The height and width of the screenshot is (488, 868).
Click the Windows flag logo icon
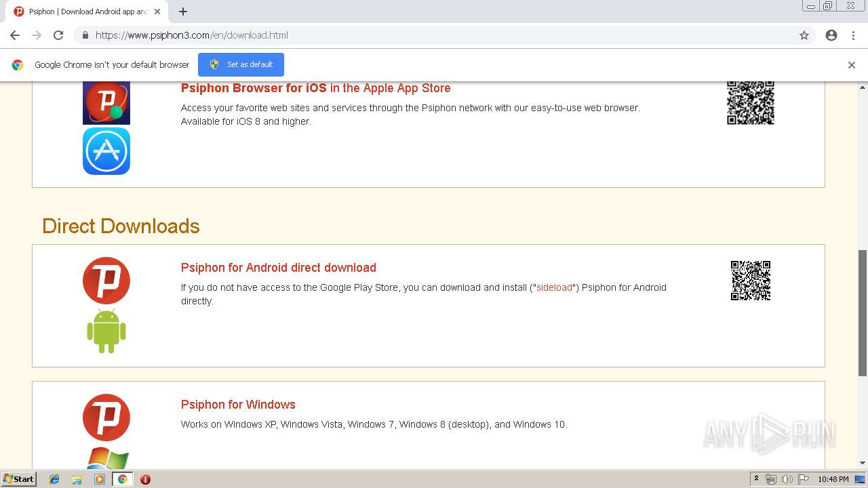(107, 458)
